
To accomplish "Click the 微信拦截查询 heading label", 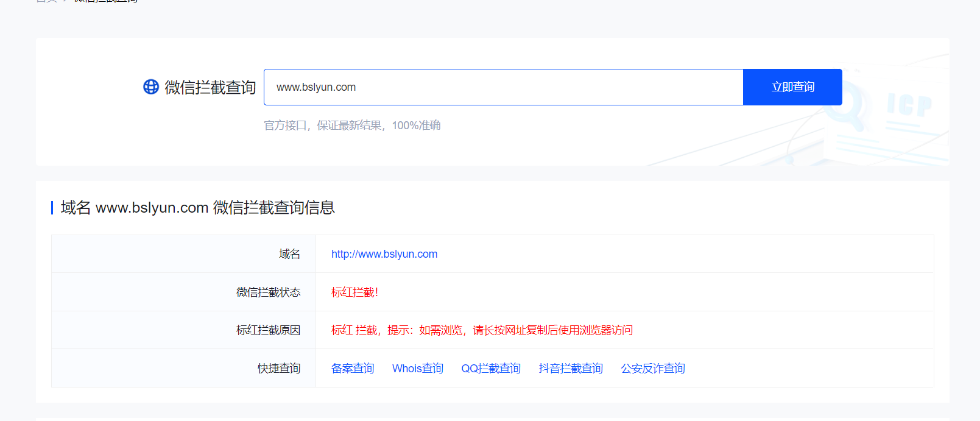I will coord(210,87).
